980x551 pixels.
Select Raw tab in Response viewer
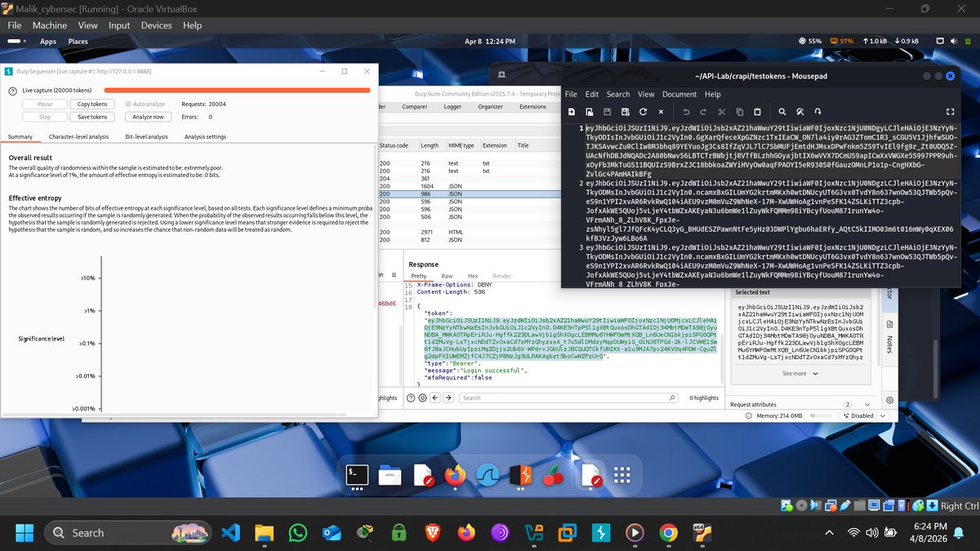(x=447, y=277)
